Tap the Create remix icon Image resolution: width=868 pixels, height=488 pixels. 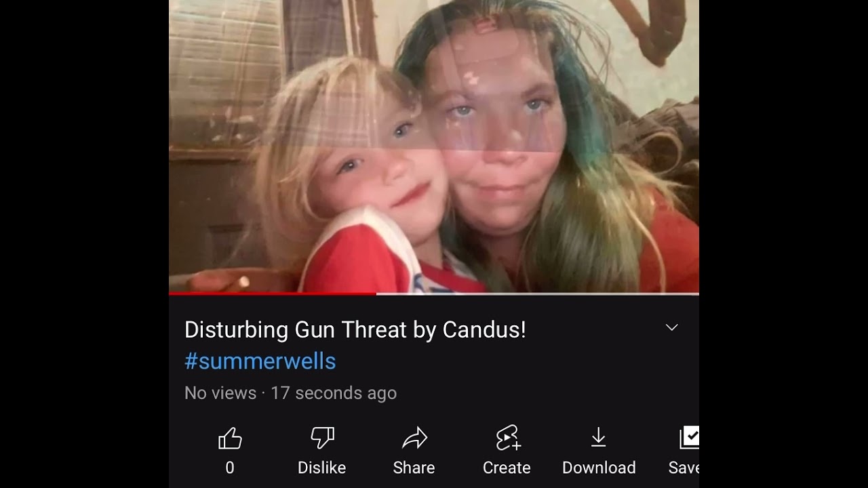coord(507,438)
